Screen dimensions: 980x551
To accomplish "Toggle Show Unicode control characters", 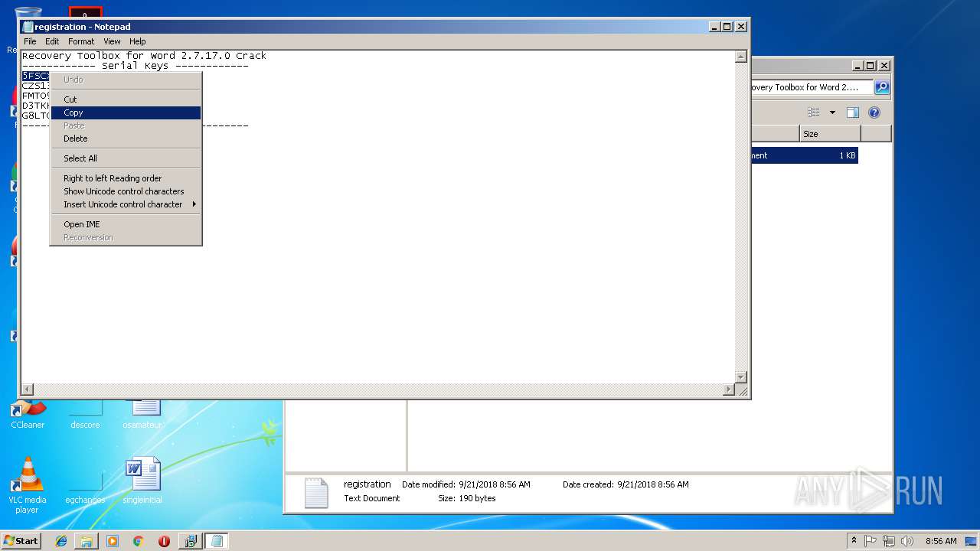I will pos(126,191).
